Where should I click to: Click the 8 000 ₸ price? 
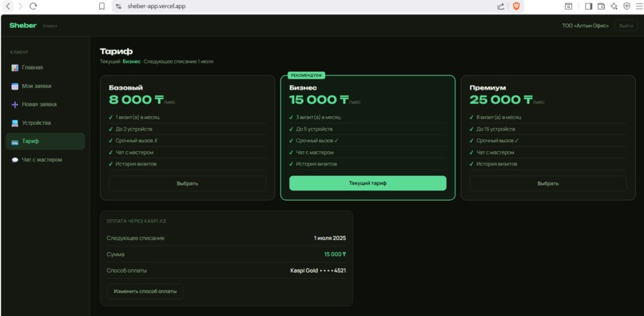pos(137,100)
